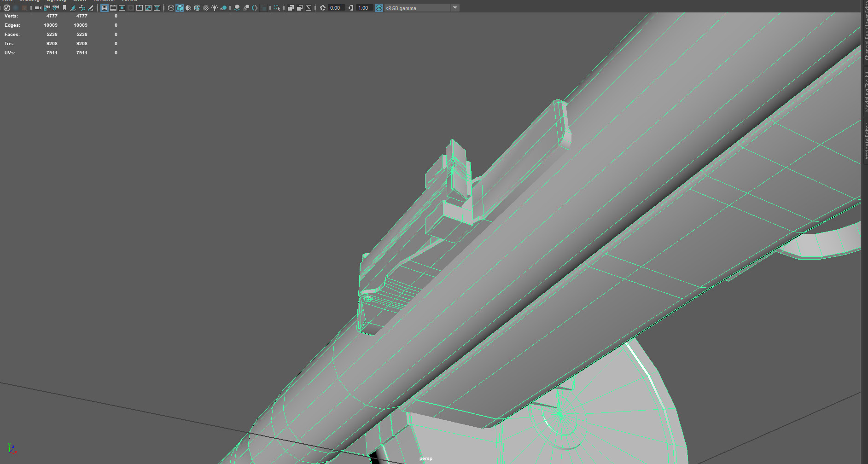This screenshot has width=868, height=464.
Task: Click the Verts: label in HUD
Action: click(x=11, y=16)
